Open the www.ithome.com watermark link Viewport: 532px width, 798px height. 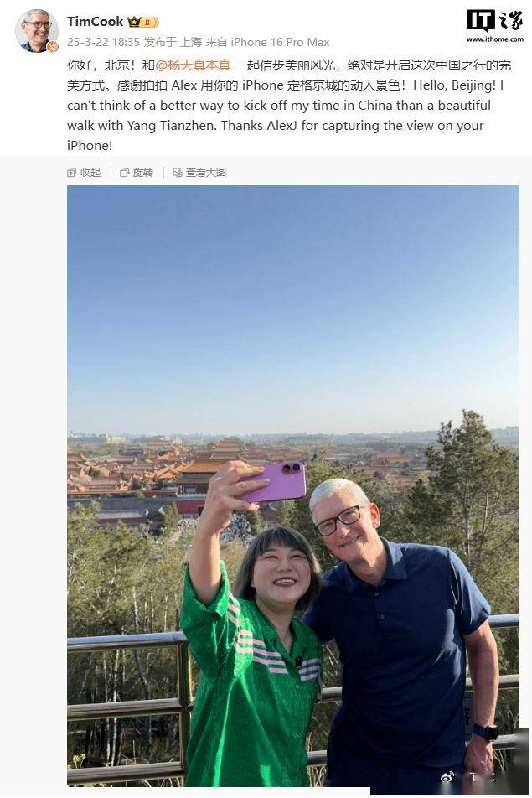point(495,39)
